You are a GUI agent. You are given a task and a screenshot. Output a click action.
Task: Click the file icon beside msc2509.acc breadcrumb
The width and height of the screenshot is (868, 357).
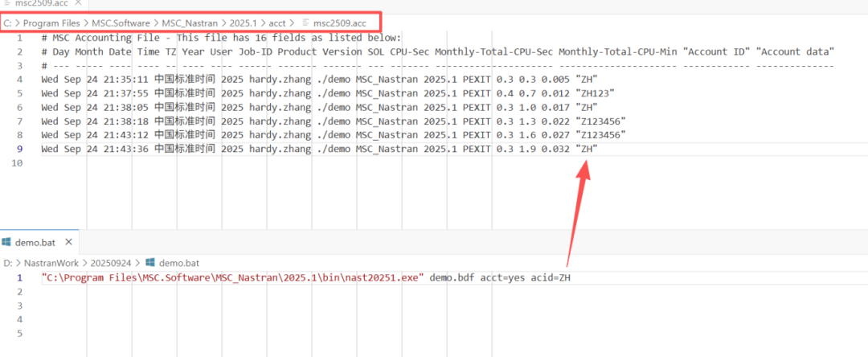pyautogui.click(x=305, y=23)
